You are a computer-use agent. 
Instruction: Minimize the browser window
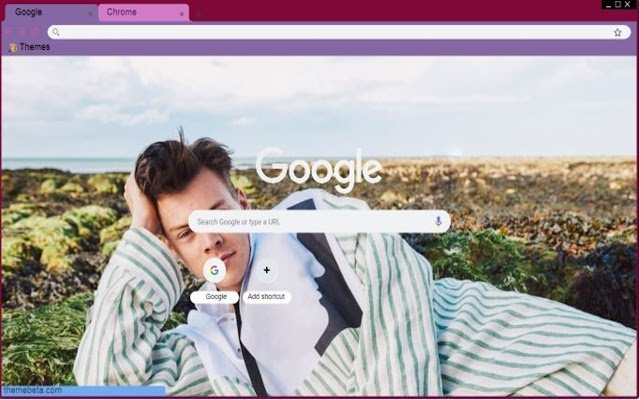click(608, 5)
